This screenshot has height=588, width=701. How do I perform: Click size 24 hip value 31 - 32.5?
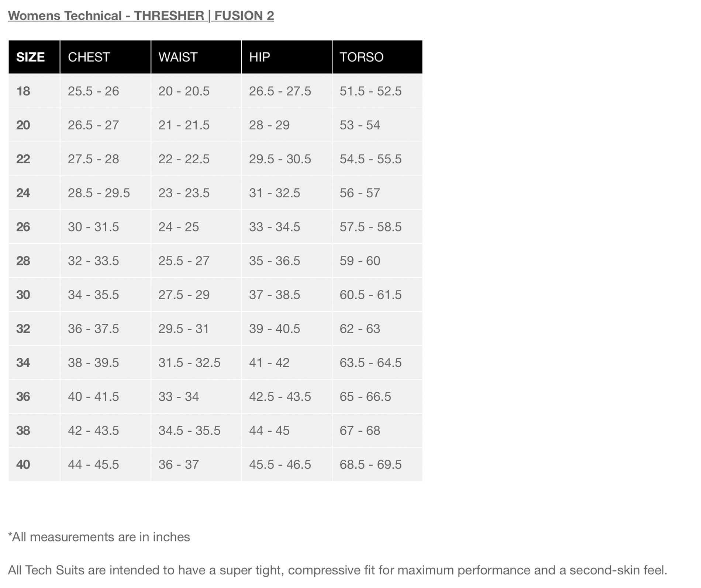[274, 193]
